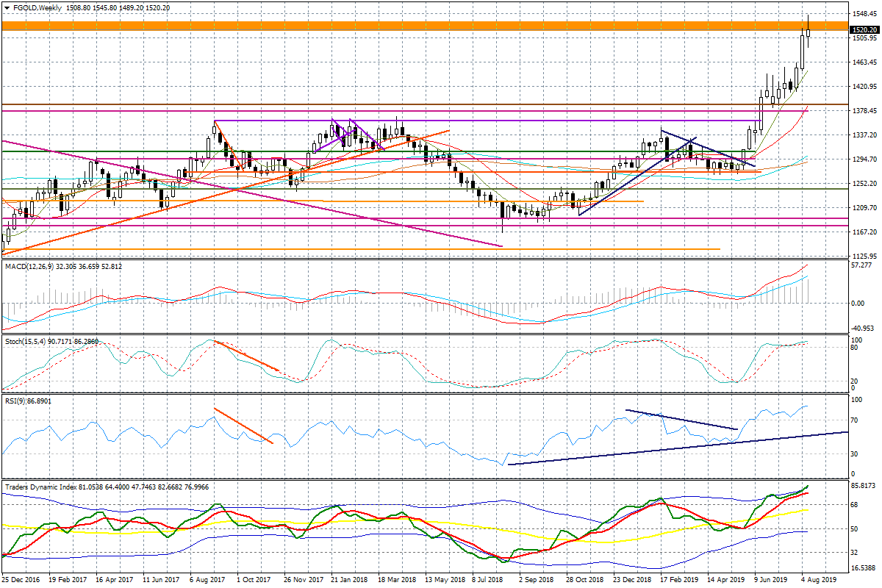Click the 1125.95 price axis label
The height and width of the screenshot is (588, 882).
pyautogui.click(x=864, y=256)
